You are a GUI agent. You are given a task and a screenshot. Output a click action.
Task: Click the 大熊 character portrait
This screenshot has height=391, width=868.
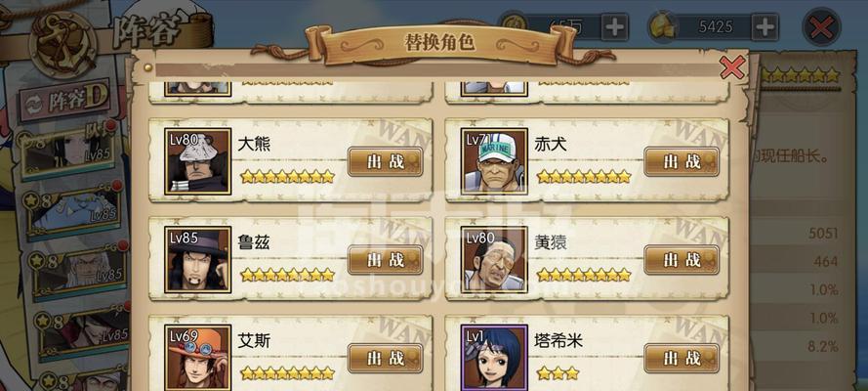pos(197,161)
